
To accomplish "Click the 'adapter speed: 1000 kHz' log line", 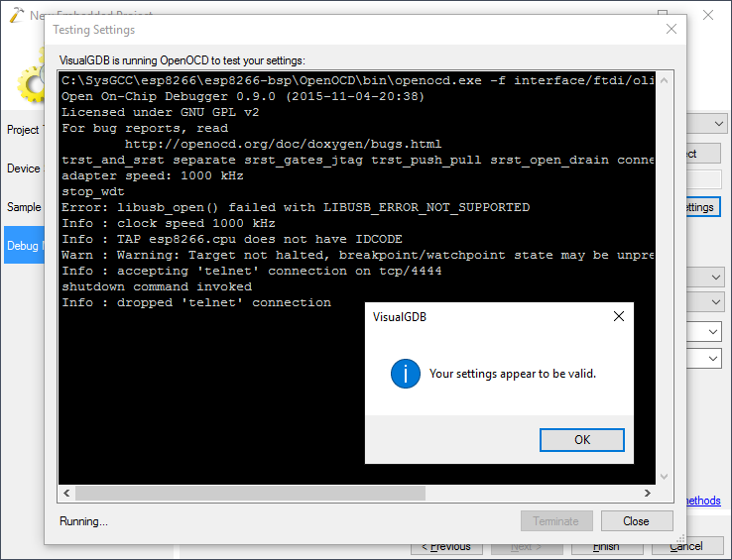I will 153,175.
